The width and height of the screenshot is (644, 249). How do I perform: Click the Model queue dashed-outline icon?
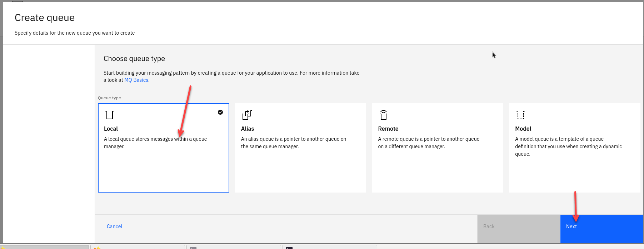(521, 115)
